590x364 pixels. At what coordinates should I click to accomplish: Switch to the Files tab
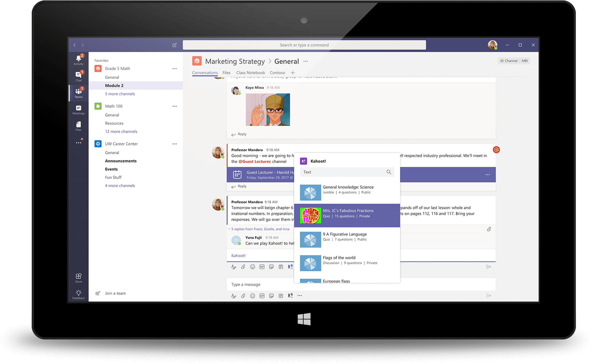(x=226, y=73)
